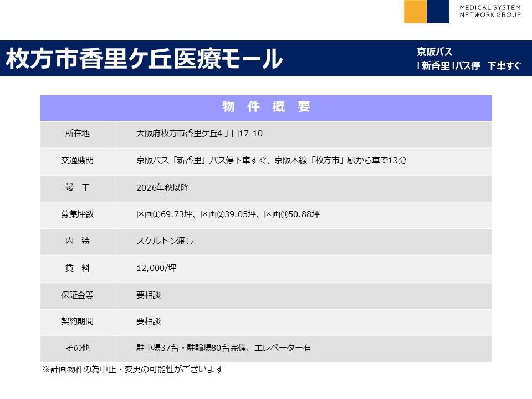Click the navy square in the logo
Image resolution: width=532 pixels, height=399 pixels.
(438, 12)
